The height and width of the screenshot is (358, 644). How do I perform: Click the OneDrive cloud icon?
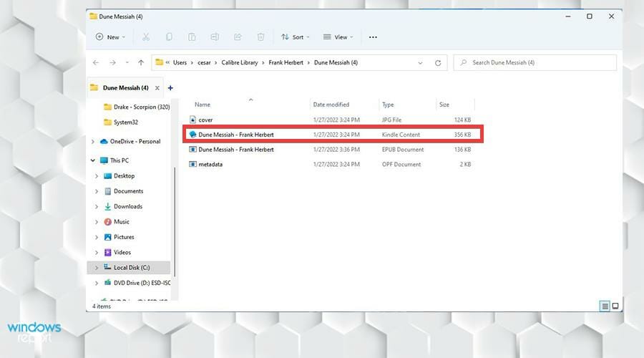(104, 141)
